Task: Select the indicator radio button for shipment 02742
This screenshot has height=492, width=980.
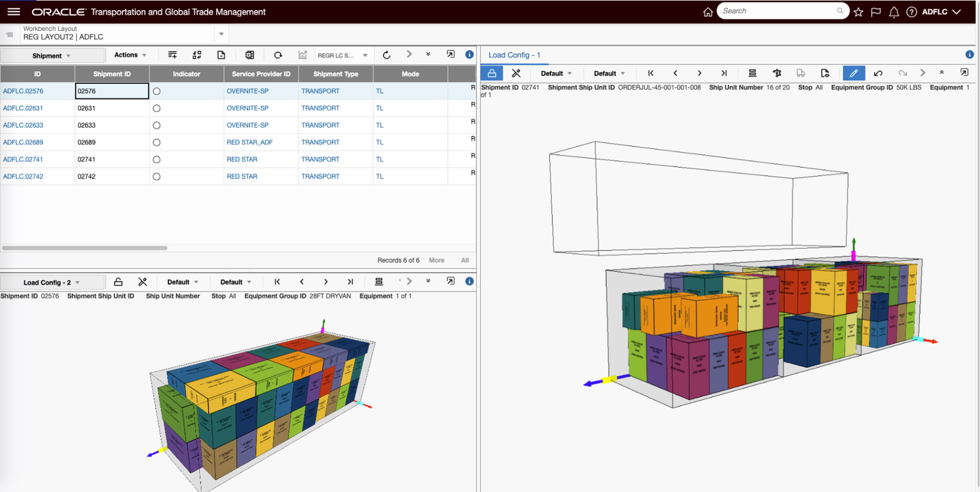Action: (x=157, y=176)
